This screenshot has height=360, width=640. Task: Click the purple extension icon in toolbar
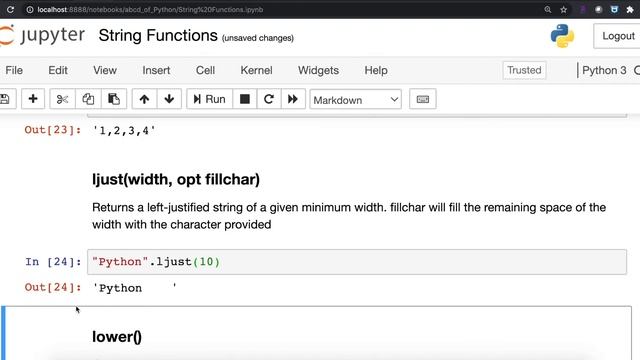pyautogui.click(x=583, y=9)
